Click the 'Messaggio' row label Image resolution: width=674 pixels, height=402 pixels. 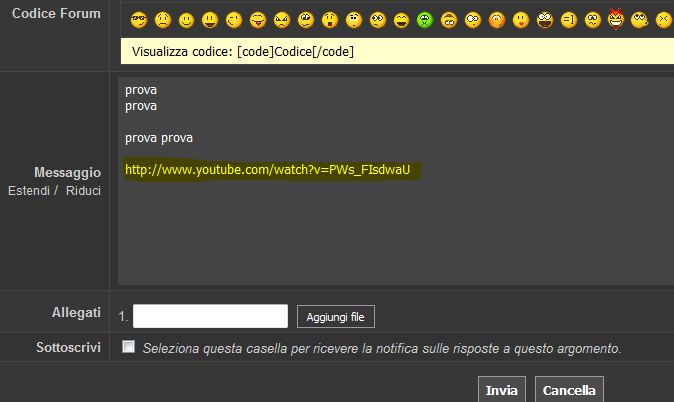click(x=67, y=172)
